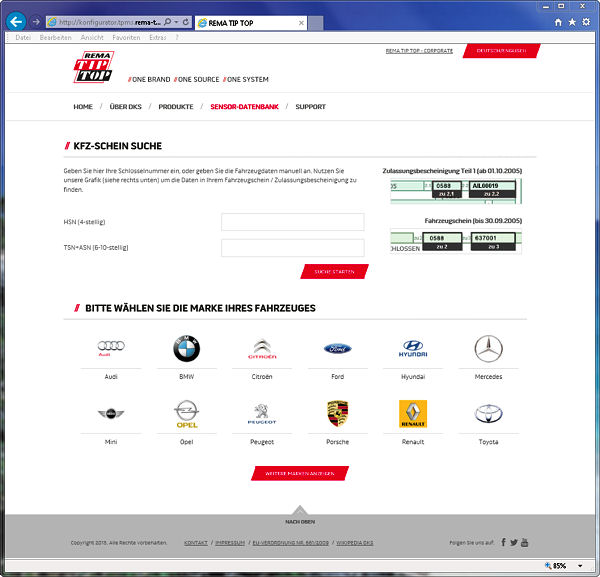Open the ? help menu
600x577 pixels.
tap(177, 37)
